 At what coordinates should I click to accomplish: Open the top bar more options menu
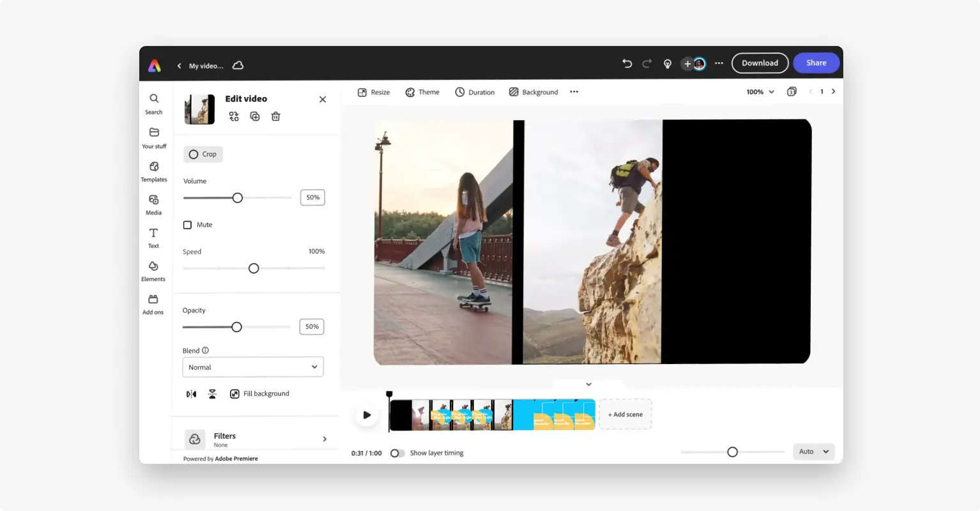pos(719,63)
